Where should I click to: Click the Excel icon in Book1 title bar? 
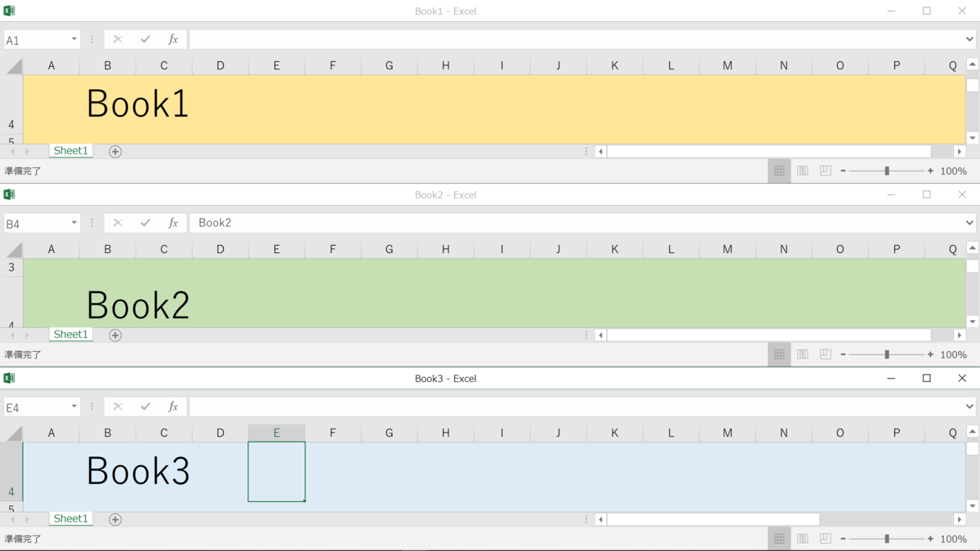point(9,11)
